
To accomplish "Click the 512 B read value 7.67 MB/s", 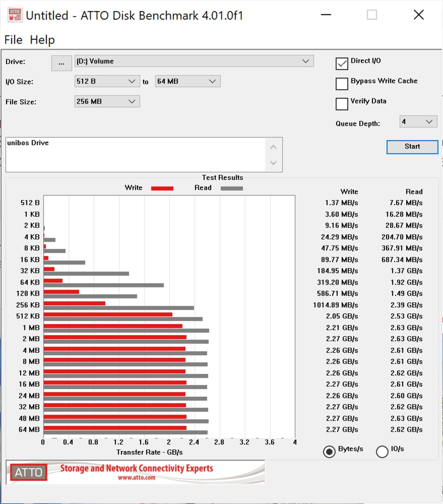I will click(406, 203).
